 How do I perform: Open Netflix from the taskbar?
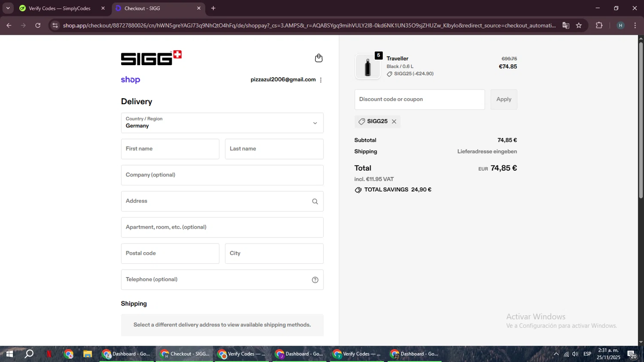click(49, 354)
